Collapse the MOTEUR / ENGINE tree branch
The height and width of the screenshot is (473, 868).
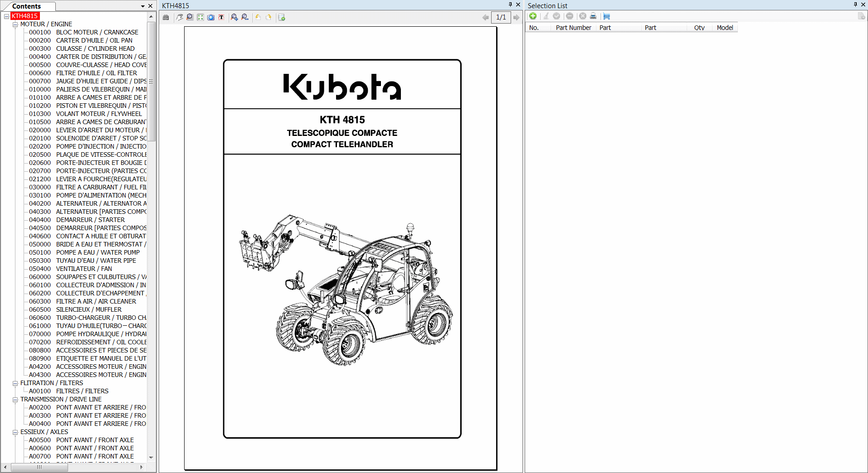16,24
